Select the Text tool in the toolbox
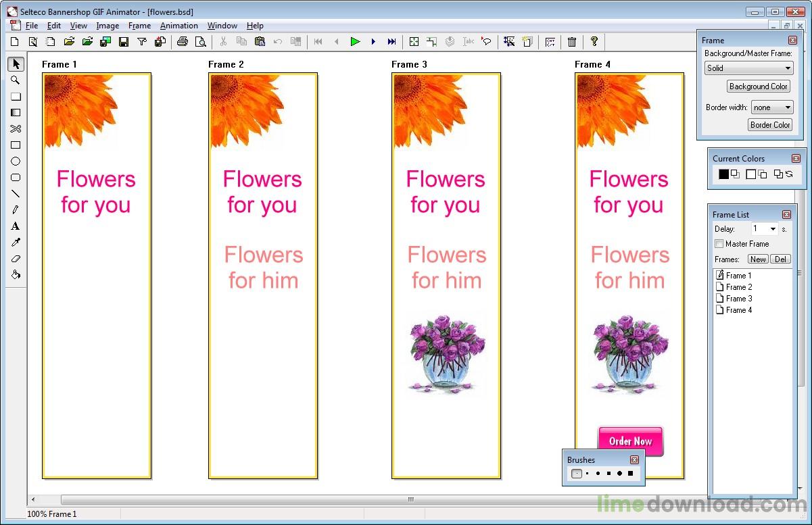Image resolution: width=812 pixels, height=525 pixels. click(16, 226)
